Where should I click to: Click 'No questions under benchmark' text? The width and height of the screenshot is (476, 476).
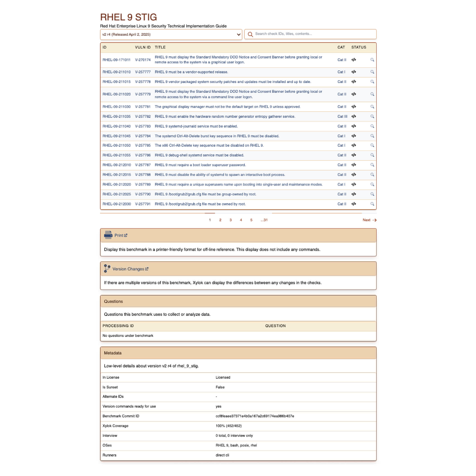(128, 335)
